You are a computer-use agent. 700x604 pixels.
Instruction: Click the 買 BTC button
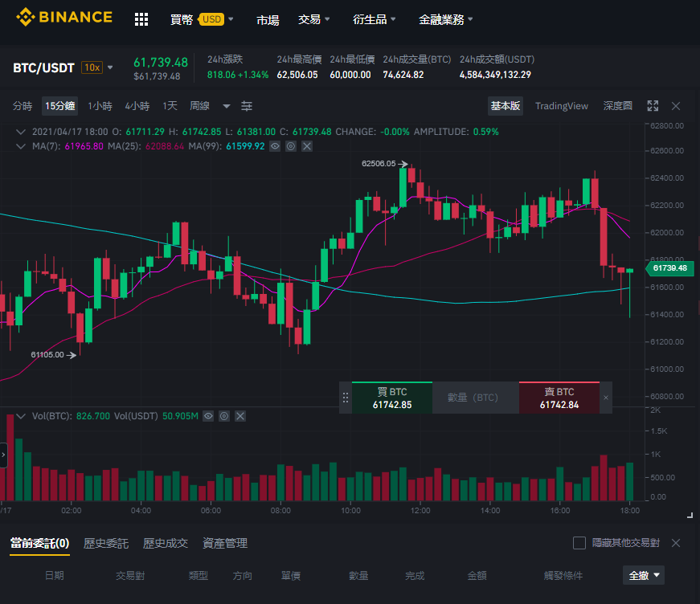click(392, 398)
